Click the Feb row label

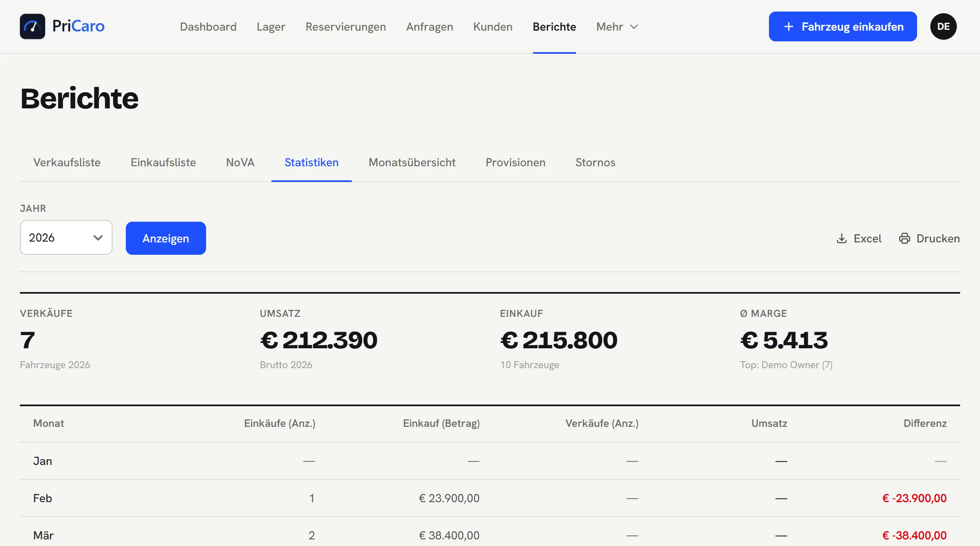43,498
